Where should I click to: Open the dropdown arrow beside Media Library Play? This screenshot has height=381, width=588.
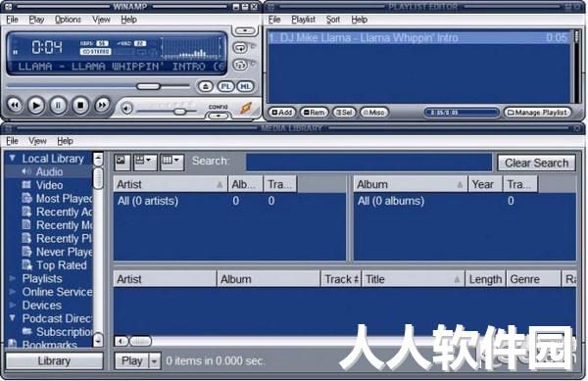click(x=155, y=360)
